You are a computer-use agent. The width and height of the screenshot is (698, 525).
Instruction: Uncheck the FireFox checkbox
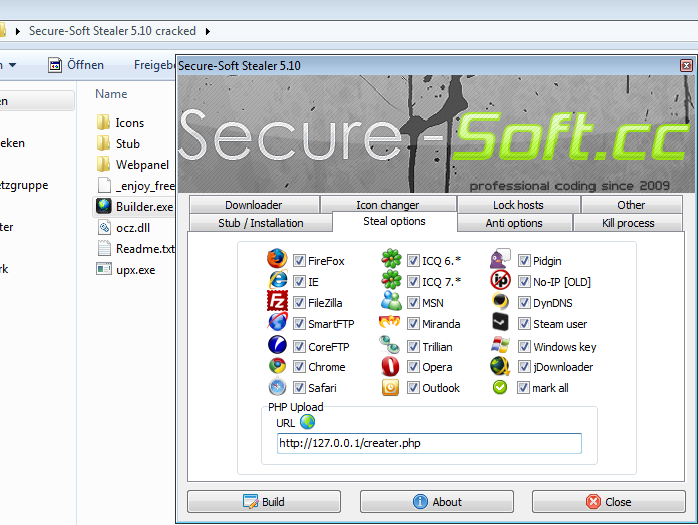(x=299, y=260)
